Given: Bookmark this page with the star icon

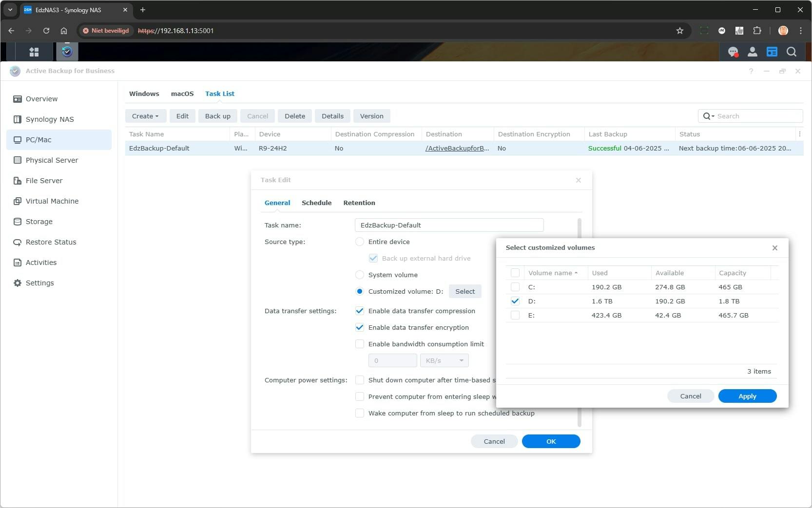Looking at the screenshot, I should (680, 31).
